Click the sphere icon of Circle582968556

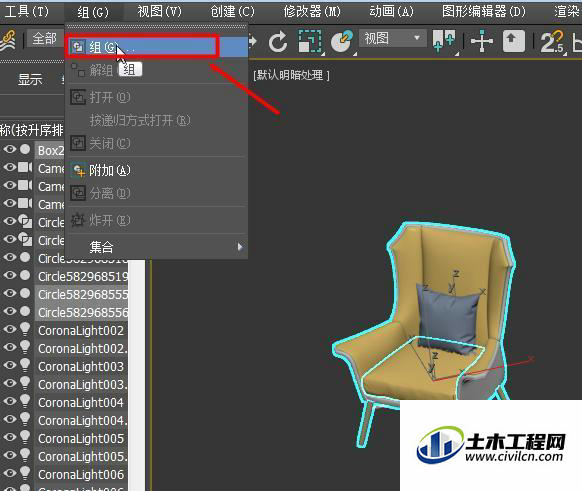[x=25, y=311]
